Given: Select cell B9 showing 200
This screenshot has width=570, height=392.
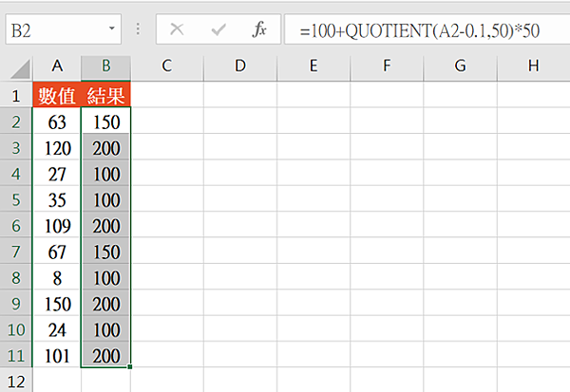Looking at the screenshot, I should click(105, 304).
